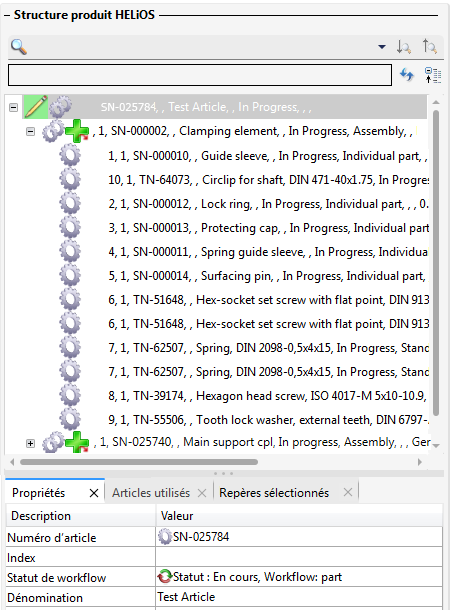Select the SN-025740 Main support cpl row
452x610 pixels.
262,442
